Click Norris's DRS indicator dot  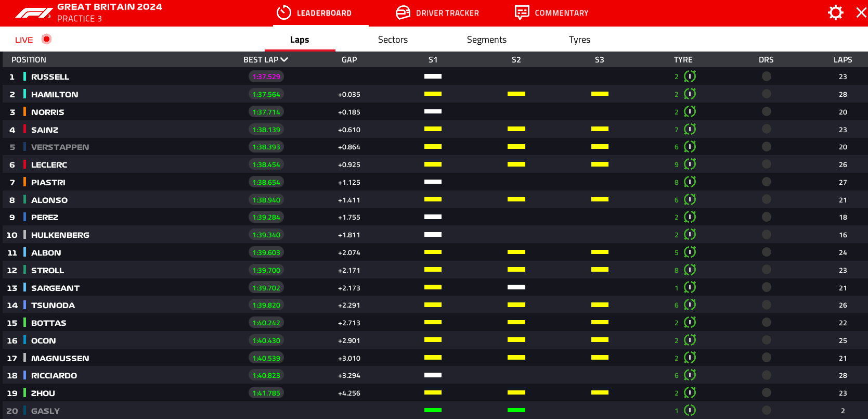766,111
